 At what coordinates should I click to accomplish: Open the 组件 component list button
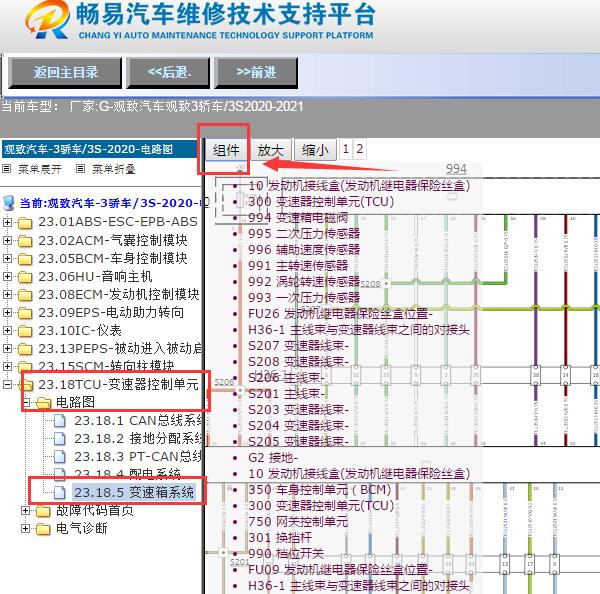pos(226,150)
